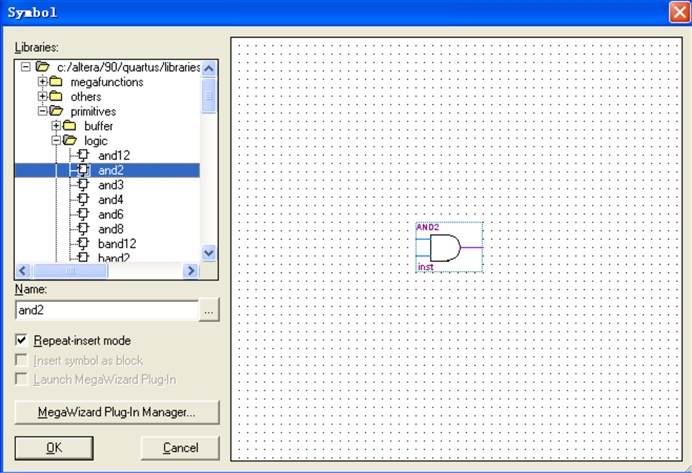Toggle the disabled Launch MegaWizard Plug-In checkbox
Screen dimensions: 692x473
coord(21,379)
